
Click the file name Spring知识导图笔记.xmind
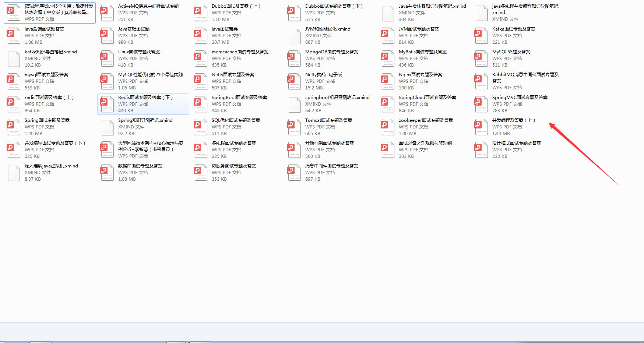pos(145,120)
